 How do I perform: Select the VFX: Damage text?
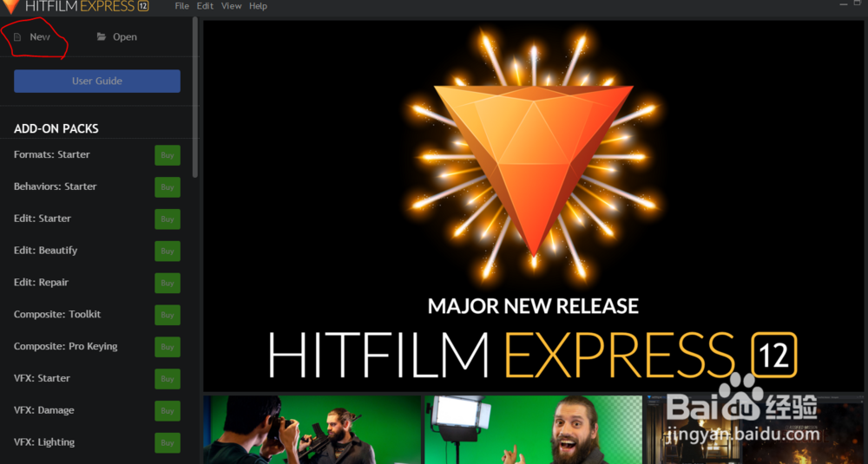click(43, 410)
